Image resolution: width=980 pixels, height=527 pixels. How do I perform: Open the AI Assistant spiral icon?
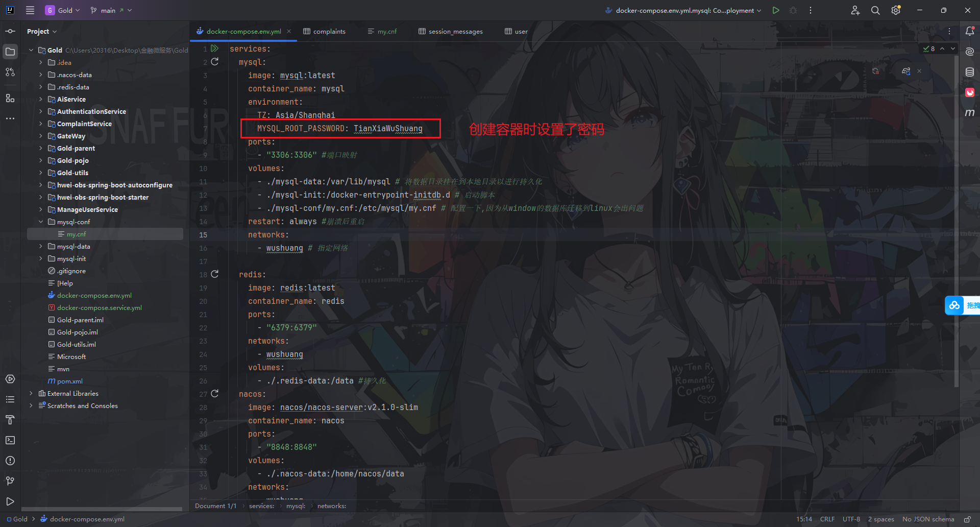click(x=970, y=52)
